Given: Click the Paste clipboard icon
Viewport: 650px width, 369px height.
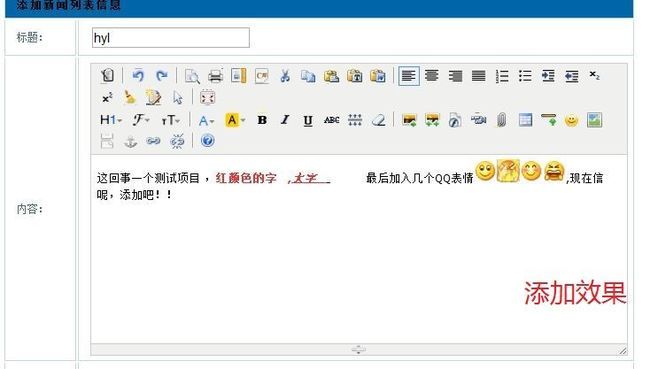Looking at the screenshot, I should (331, 75).
